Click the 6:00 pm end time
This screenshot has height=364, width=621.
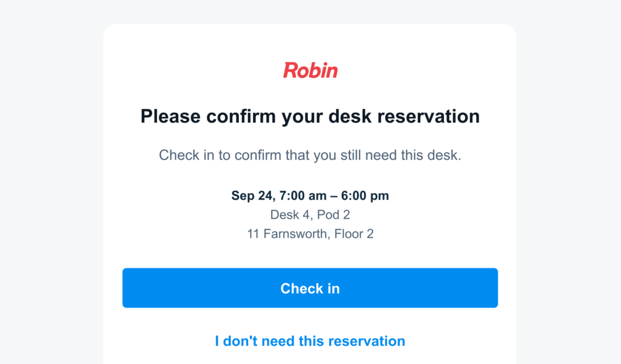(x=365, y=196)
